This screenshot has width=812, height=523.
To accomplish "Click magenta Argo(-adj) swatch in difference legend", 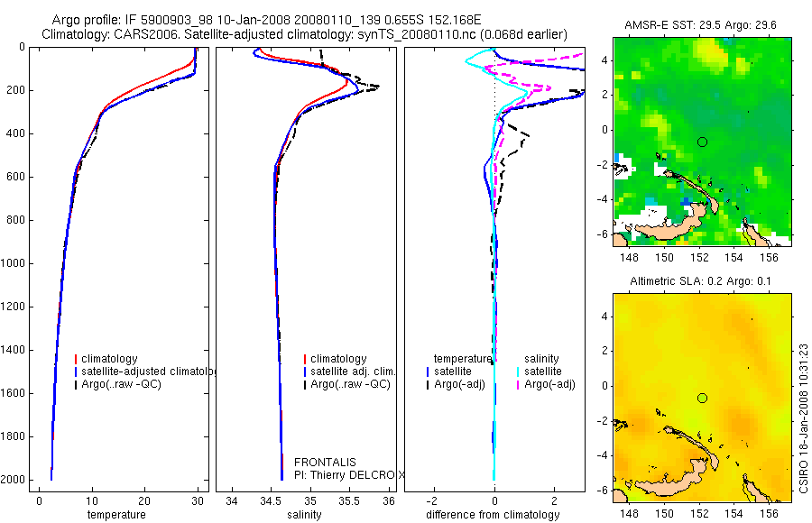I will 518,384.
